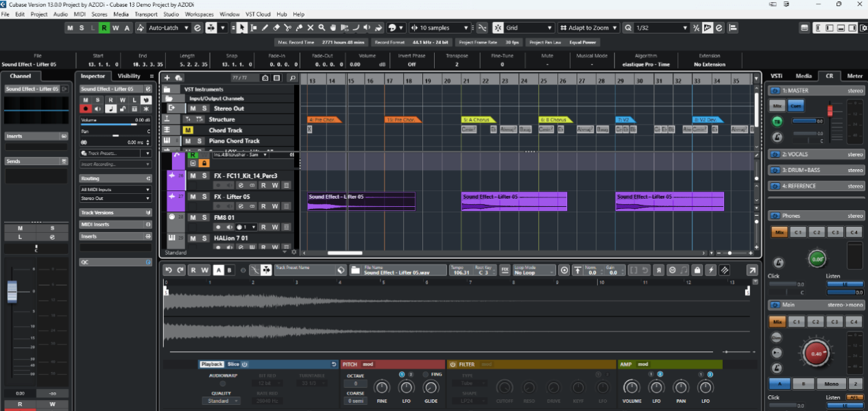
Task: Select the Draw pencil tool
Action: click(x=265, y=27)
